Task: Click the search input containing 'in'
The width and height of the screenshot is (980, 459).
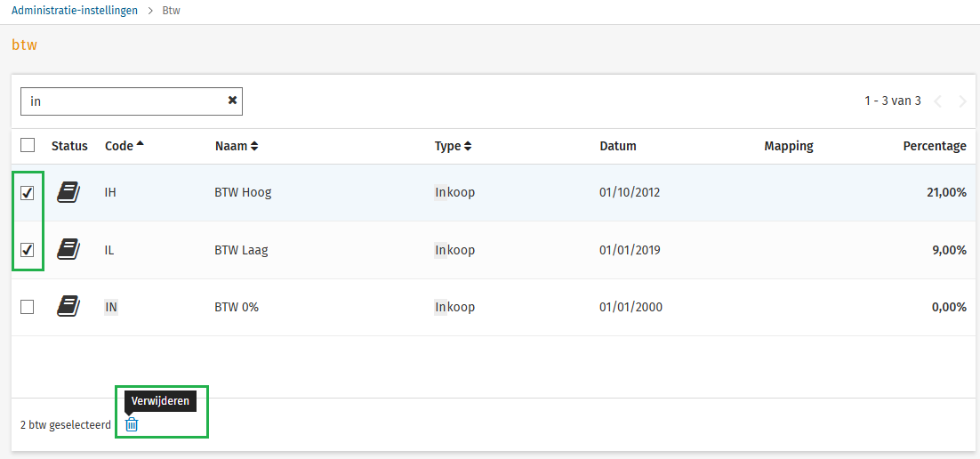Action: pyautogui.click(x=125, y=101)
